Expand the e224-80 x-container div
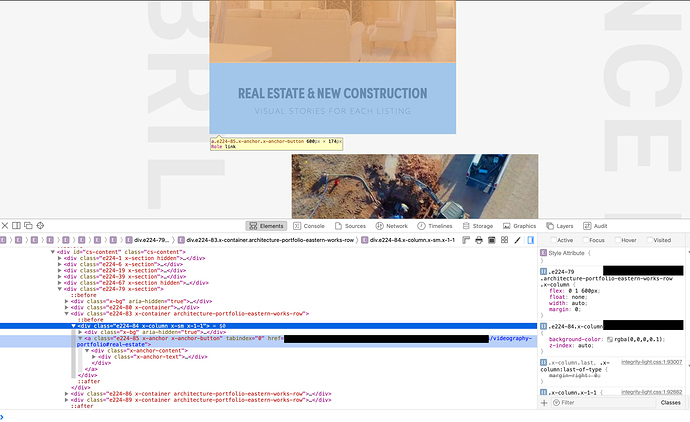Image resolution: width=690 pixels, height=422 pixels. click(x=67, y=308)
